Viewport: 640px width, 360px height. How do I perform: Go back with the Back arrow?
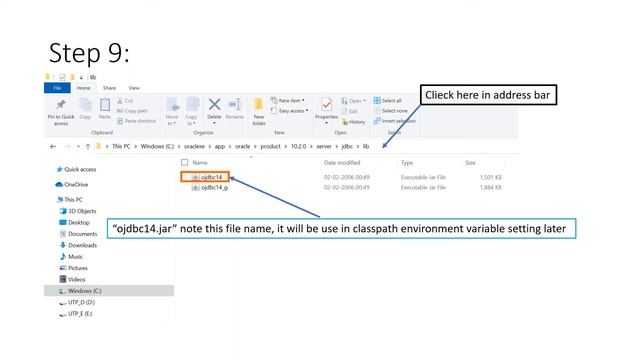53,146
